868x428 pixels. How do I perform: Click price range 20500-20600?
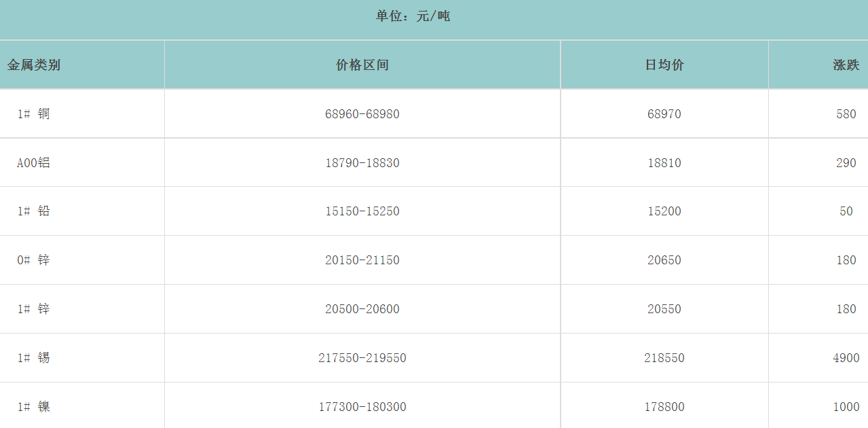point(362,309)
